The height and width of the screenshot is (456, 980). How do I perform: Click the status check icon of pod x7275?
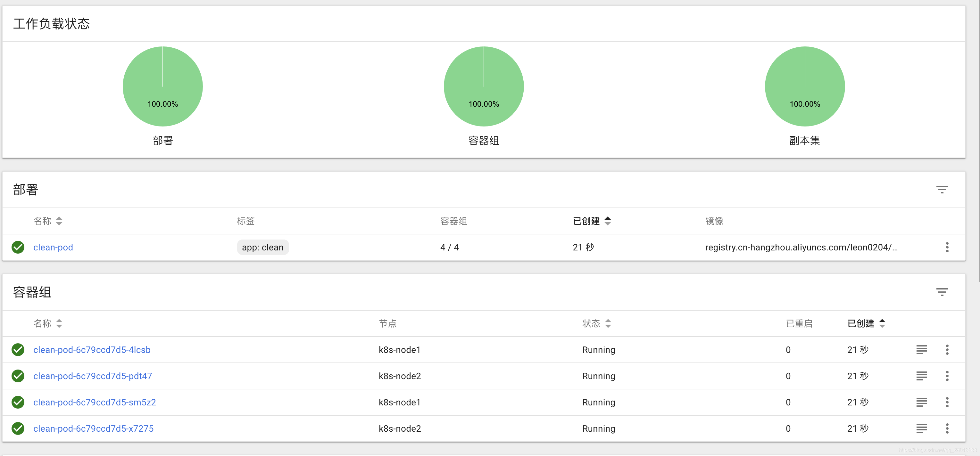[x=18, y=428]
